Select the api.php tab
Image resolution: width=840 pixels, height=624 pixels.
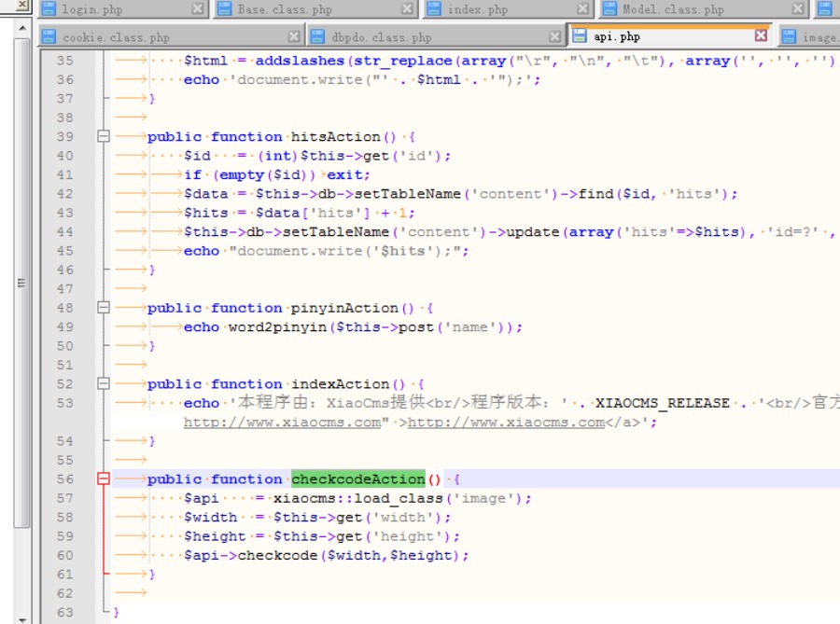(x=669, y=35)
